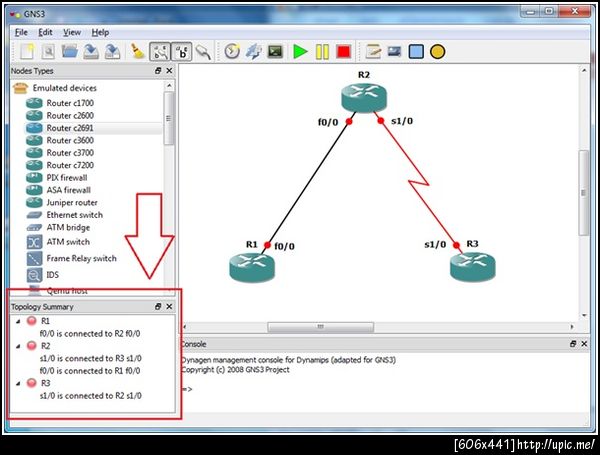This screenshot has width=600, height=455.
Task: Click the s1/0 serial link line
Action: 418,183
